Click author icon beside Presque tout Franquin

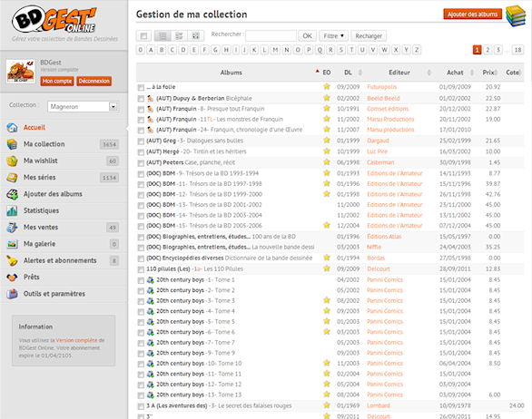pos(151,109)
